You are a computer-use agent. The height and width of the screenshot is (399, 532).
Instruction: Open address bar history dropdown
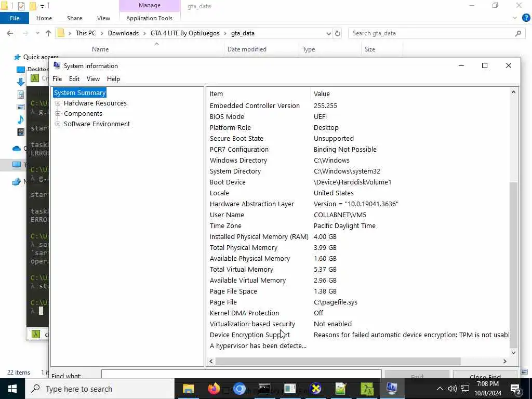[x=328, y=33]
